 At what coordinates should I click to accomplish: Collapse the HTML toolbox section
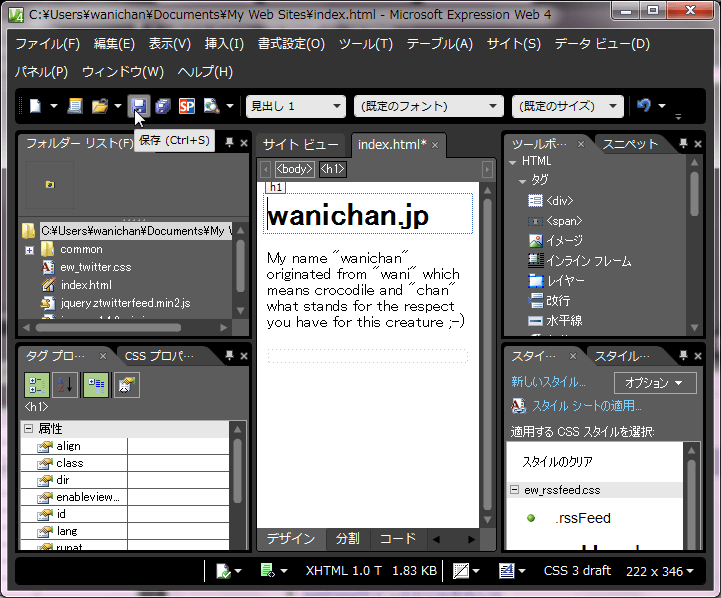[x=513, y=162]
